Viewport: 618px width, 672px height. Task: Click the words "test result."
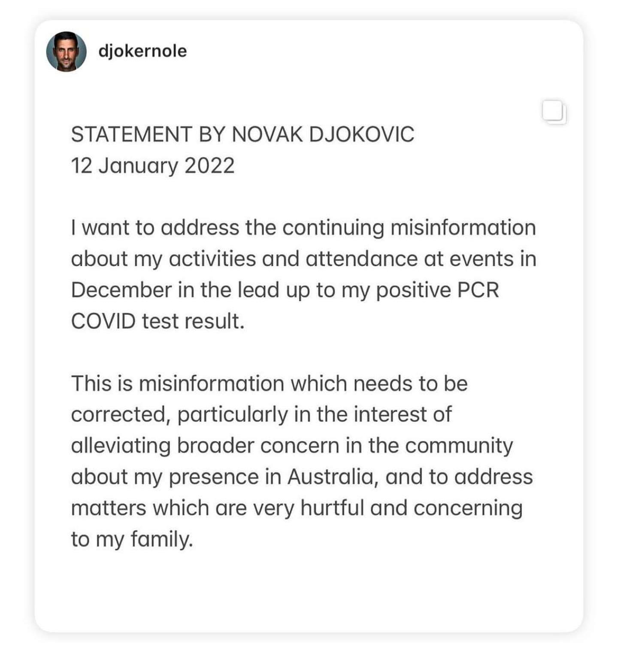pyautogui.click(x=193, y=321)
